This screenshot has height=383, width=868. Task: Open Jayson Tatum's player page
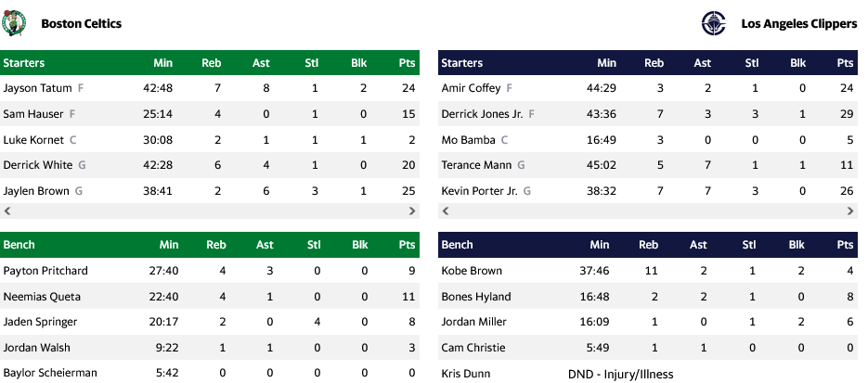[x=37, y=88]
